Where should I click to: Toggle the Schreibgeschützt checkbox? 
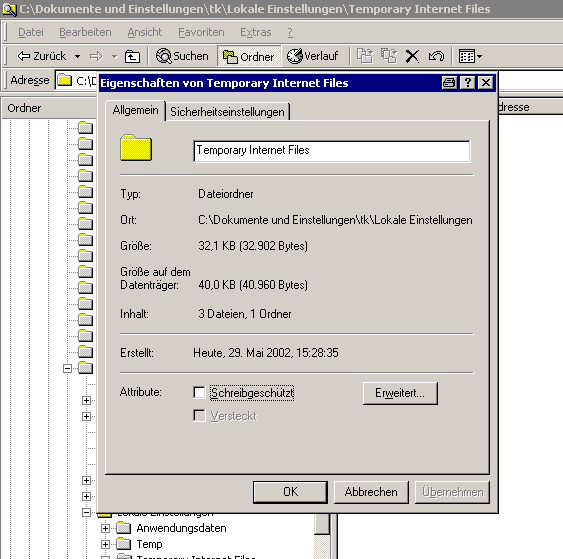point(199,392)
